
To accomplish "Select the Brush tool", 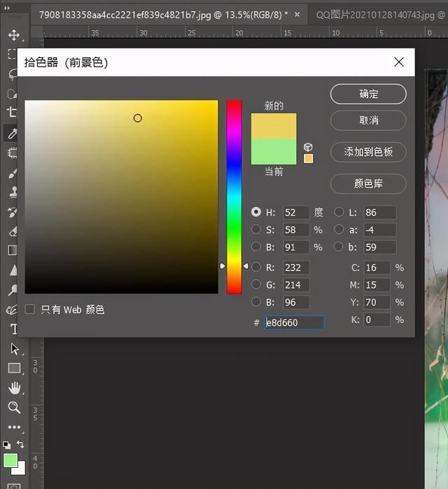I will coord(12,173).
